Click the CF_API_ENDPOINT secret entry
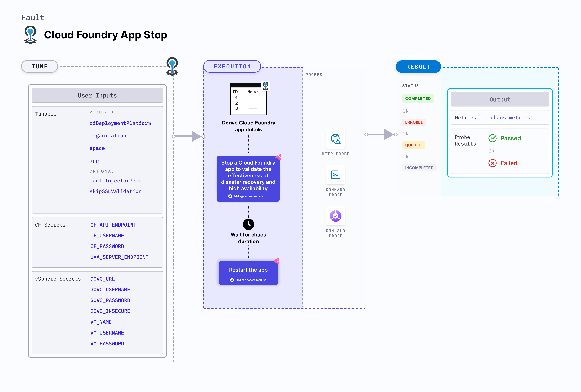The image size is (581, 392). click(113, 225)
